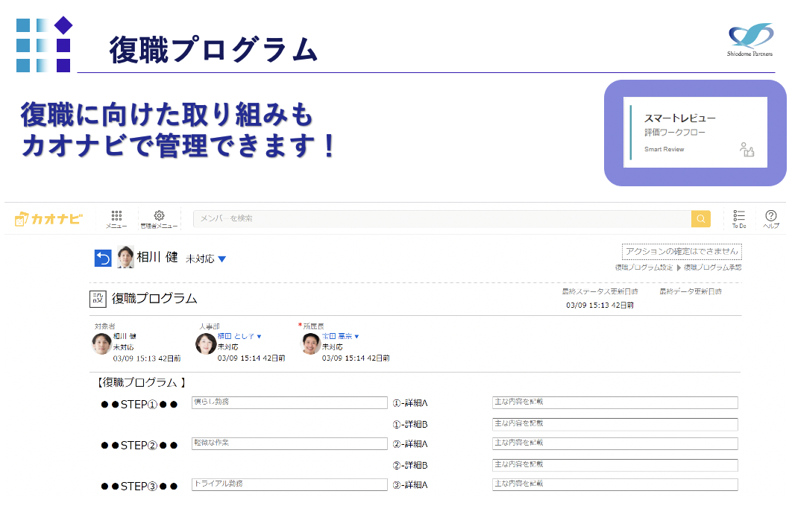The width and height of the screenshot is (792, 532).
Task: Click 相川 健's header profile photo
Action: (125, 257)
